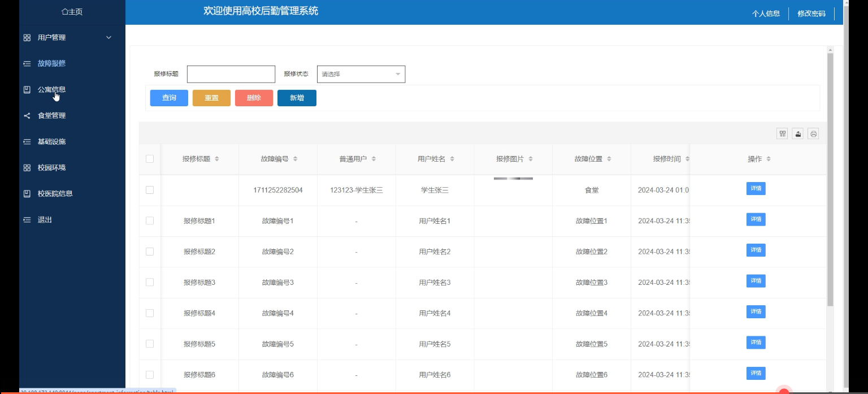Click the cell 故障位置3
The image size is (868, 394).
click(x=592, y=282)
